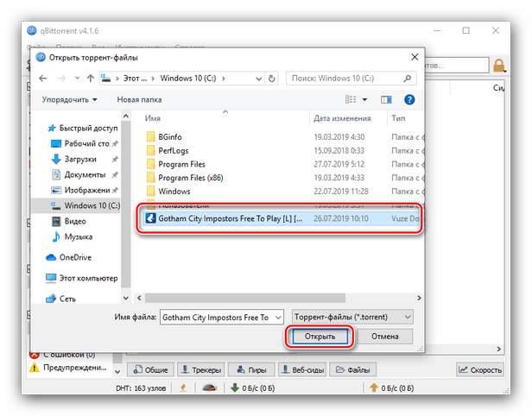Go up one folder level arrow
The image size is (532, 416).
(x=90, y=78)
